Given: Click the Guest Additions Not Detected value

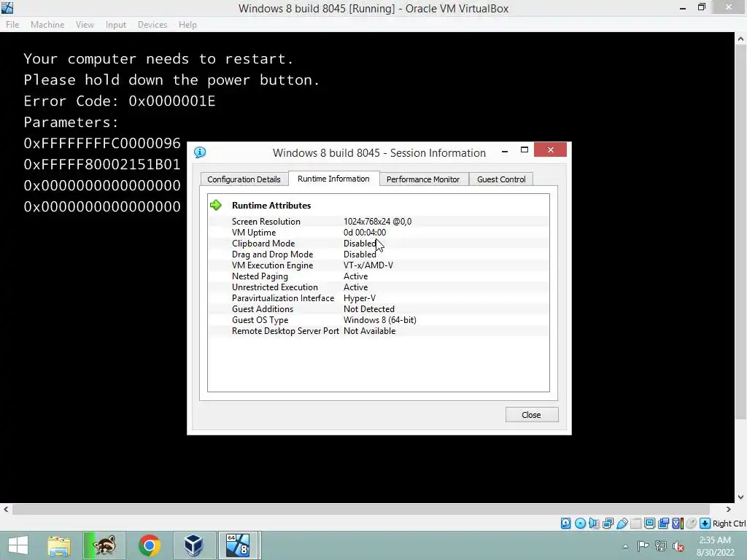Looking at the screenshot, I should coord(368,309).
